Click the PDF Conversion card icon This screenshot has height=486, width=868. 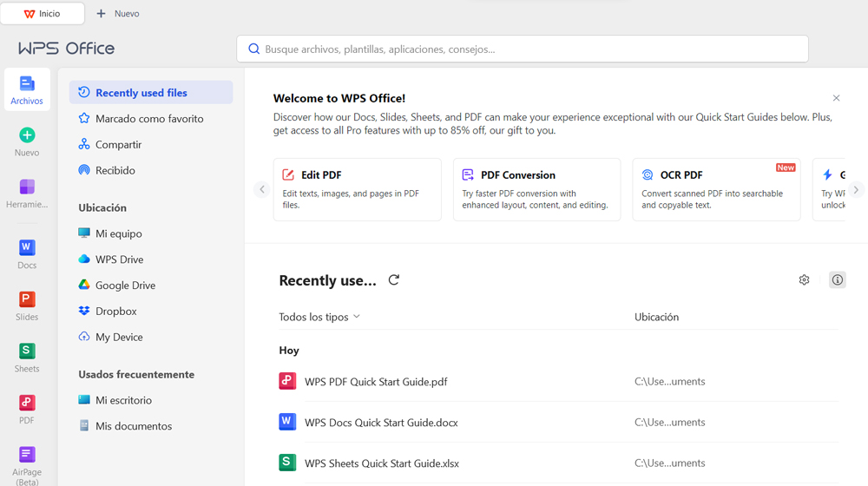tap(468, 175)
